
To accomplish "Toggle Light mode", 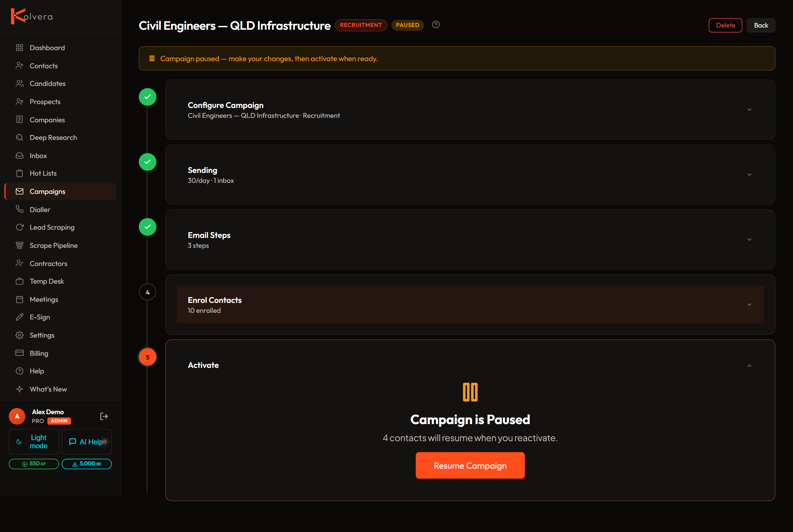I will tap(34, 442).
